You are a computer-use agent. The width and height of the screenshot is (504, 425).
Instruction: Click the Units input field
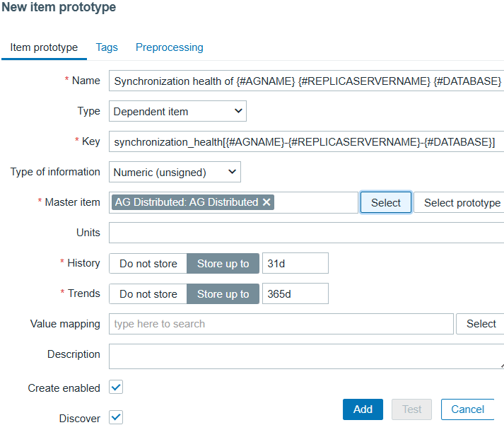(x=306, y=233)
